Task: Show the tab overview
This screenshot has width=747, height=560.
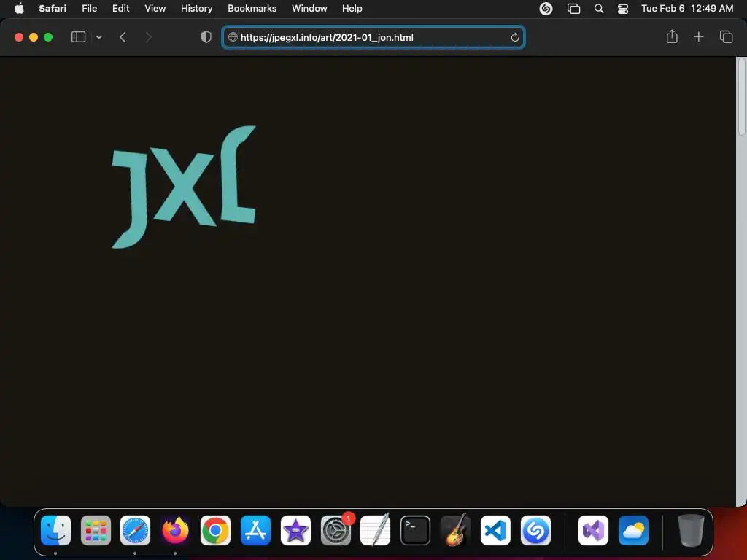Action: click(726, 36)
